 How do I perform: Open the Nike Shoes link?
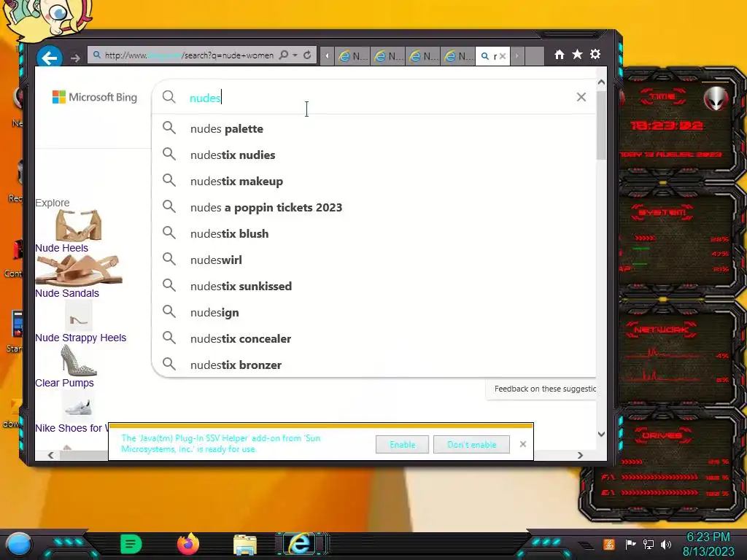point(71,428)
